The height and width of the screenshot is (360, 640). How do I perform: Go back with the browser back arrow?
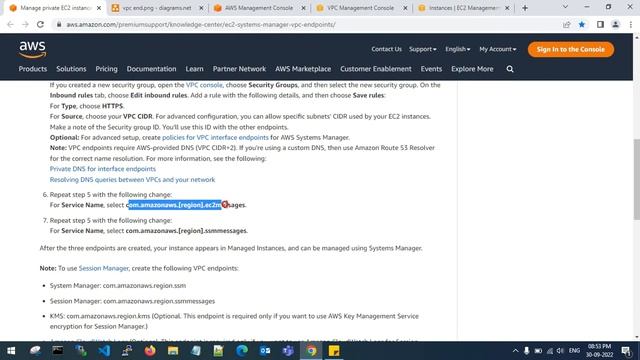click(11, 24)
